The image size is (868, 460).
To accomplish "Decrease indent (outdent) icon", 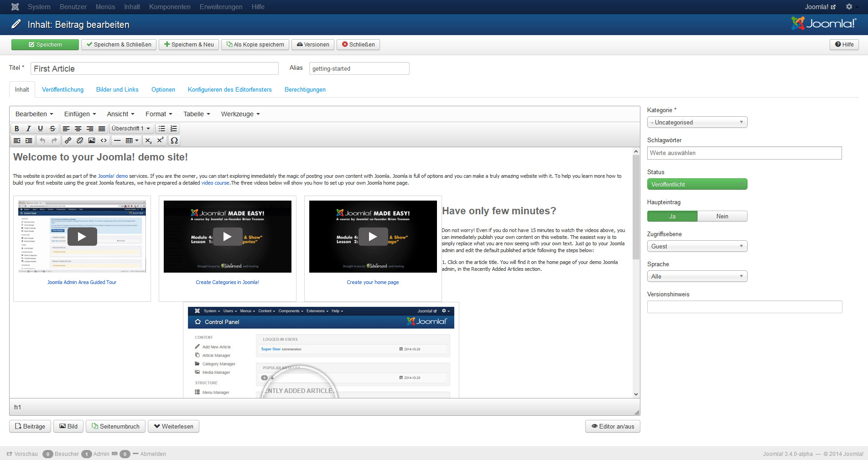I will pos(17,140).
